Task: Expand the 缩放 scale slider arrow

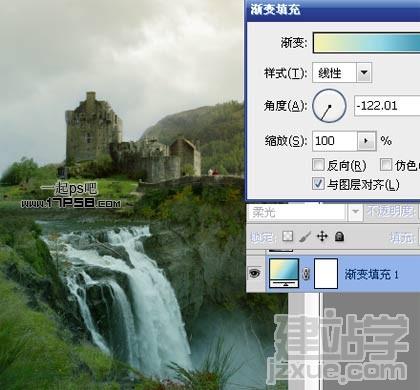Action: pos(366,141)
